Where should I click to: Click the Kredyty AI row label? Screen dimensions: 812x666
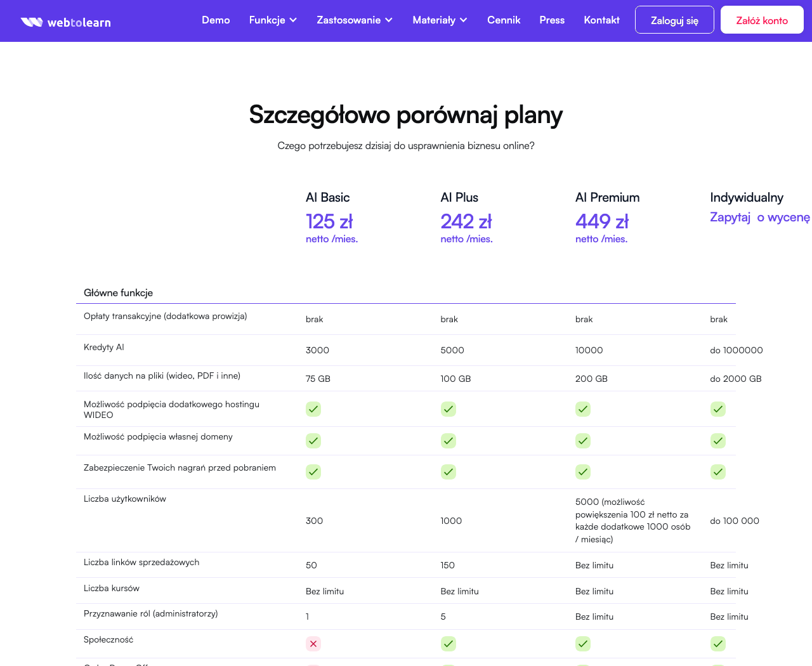pos(104,347)
